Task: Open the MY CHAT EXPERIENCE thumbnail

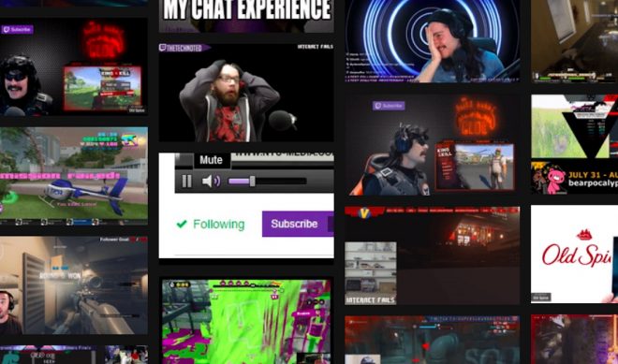Action: pos(246,16)
